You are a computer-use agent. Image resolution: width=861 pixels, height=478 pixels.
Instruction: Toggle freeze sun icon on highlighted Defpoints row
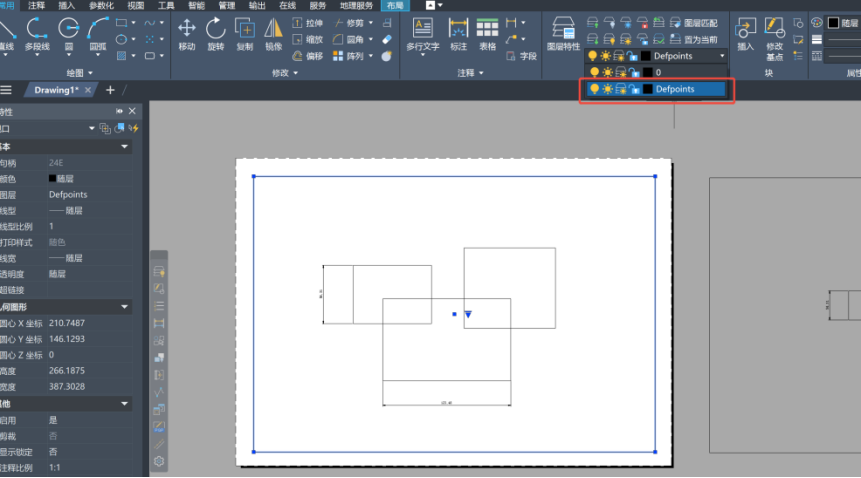point(607,89)
